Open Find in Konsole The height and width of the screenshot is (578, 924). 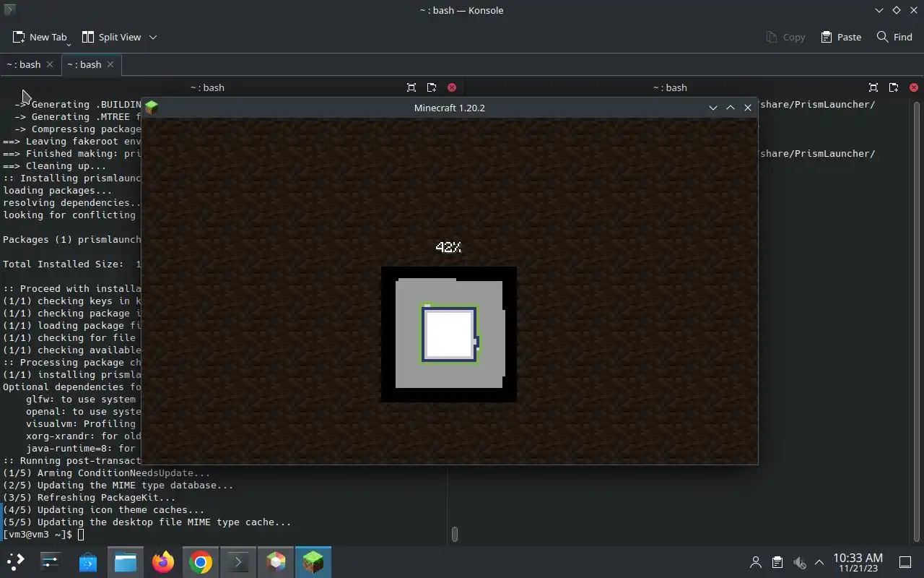click(x=894, y=37)
